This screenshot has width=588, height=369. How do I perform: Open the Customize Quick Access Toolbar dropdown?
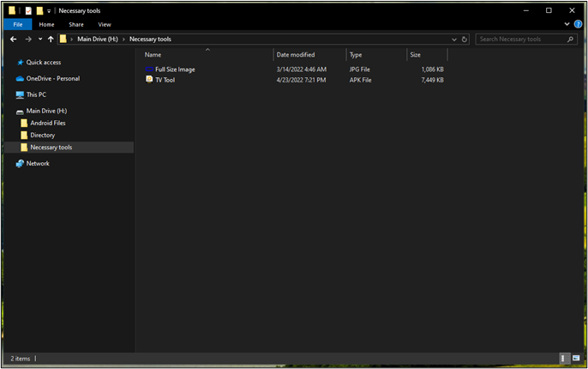tap(49, 11)
